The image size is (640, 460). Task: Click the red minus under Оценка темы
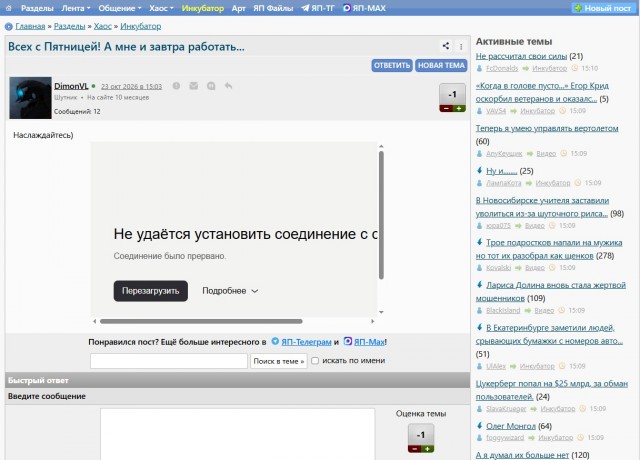(x=414, y=449)
